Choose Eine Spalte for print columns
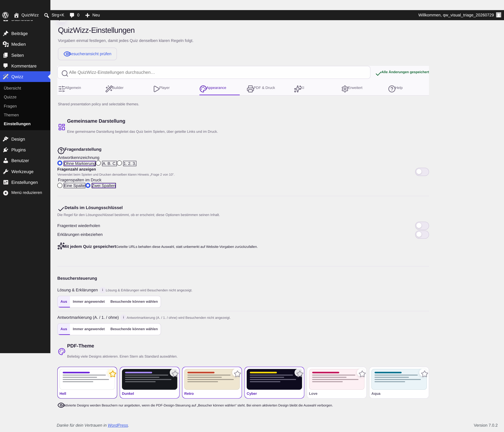Viewport: 504px width, 432px height. pos(60,186)
